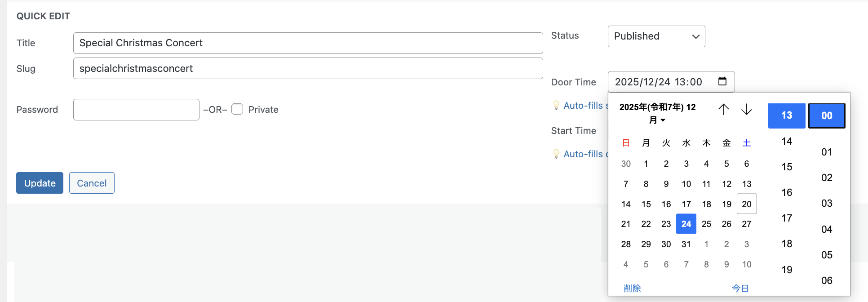Toggle the Private checkbox

[x=237, y=109]
